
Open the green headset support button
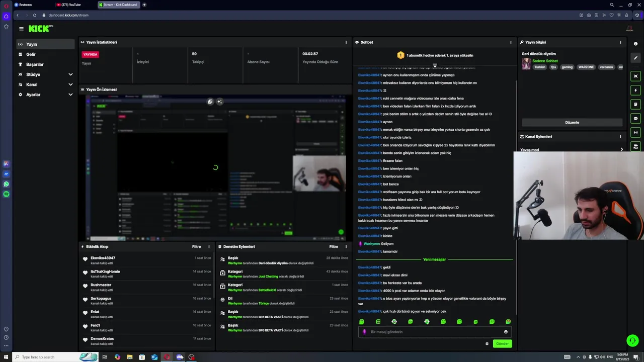632,341
